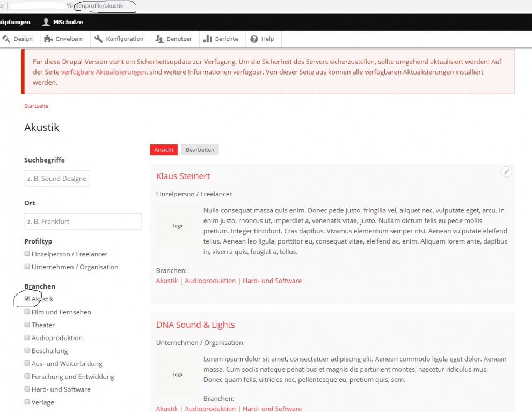Open the Klaus Steinert profile title
The image size is (532, 412).
[183, 176]
